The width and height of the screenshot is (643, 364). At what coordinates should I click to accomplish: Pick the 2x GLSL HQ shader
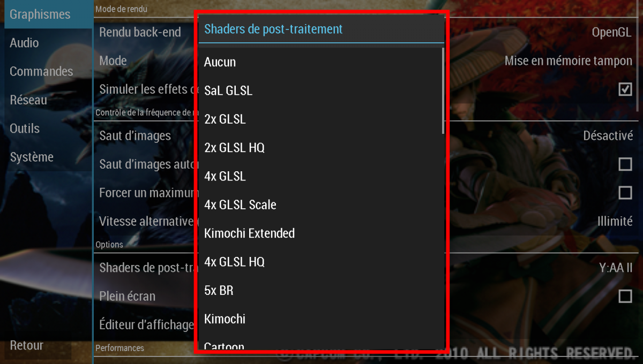point(321,148)
